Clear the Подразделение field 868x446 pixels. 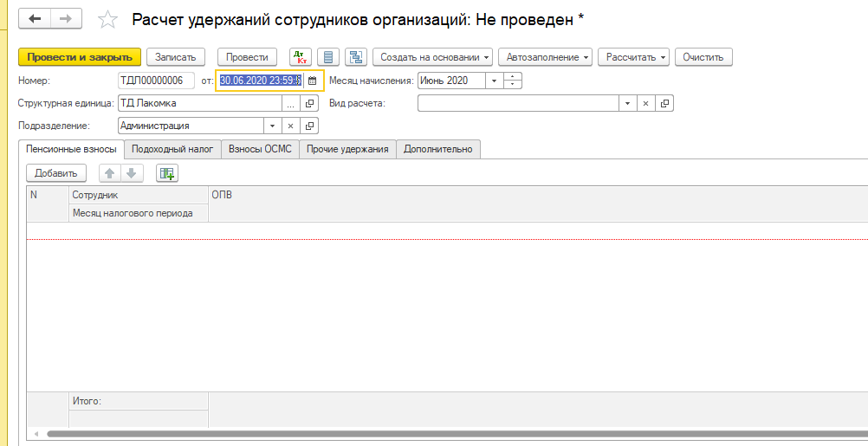[x=290, y=126]
